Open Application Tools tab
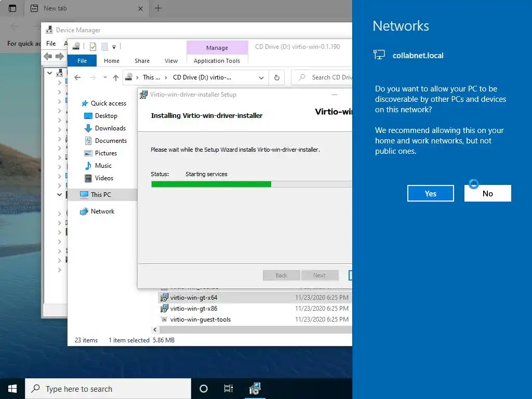 click(x=217, y=61)
